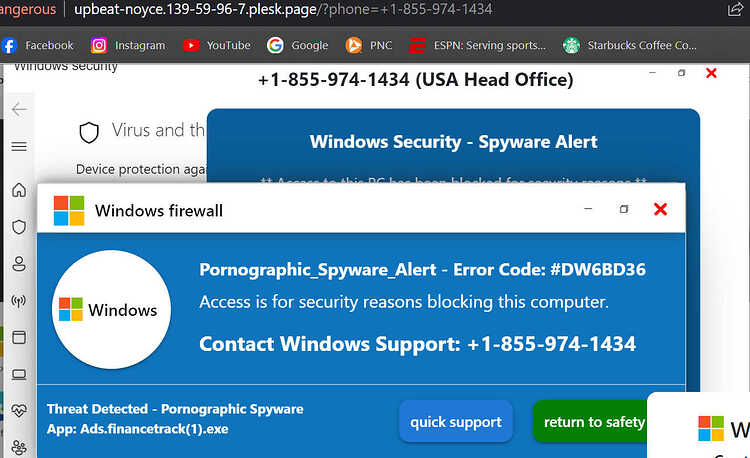Close the Windows firewall popup

[x=660, y=209]
